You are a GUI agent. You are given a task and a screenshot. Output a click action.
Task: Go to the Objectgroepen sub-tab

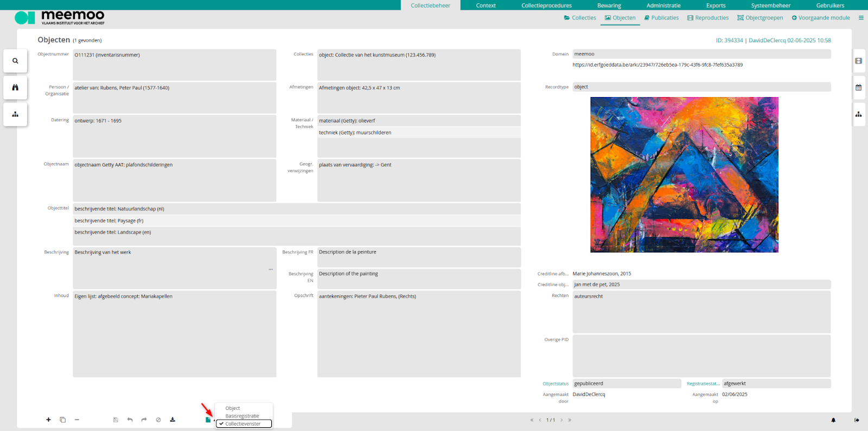[x=760, y=18]
